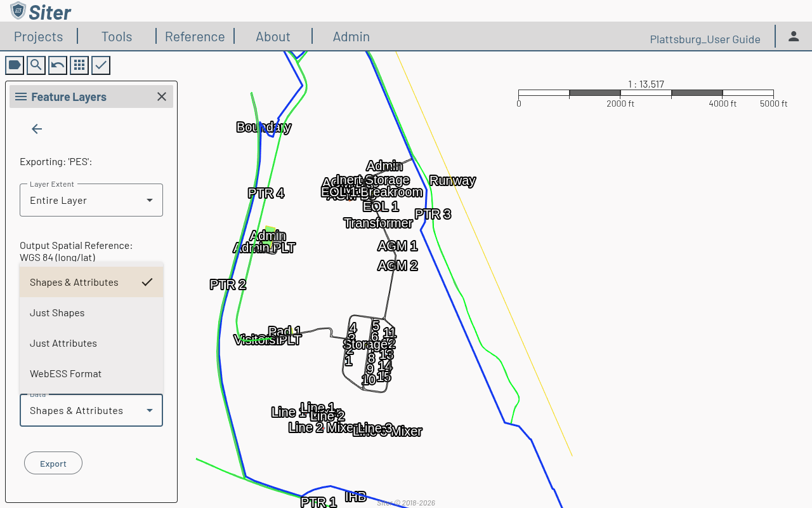Close the Feature Layers panel
Image resolution: width=812 pixels, height=508 pixels.
162,97
